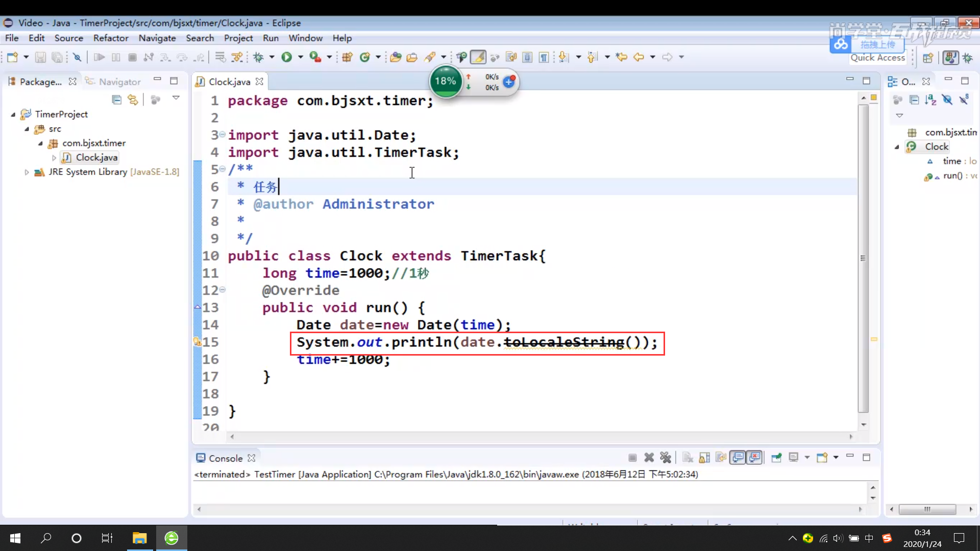The image size is (980, 551).
Task: Open the Window menu
Action: [x=305, y=38]
